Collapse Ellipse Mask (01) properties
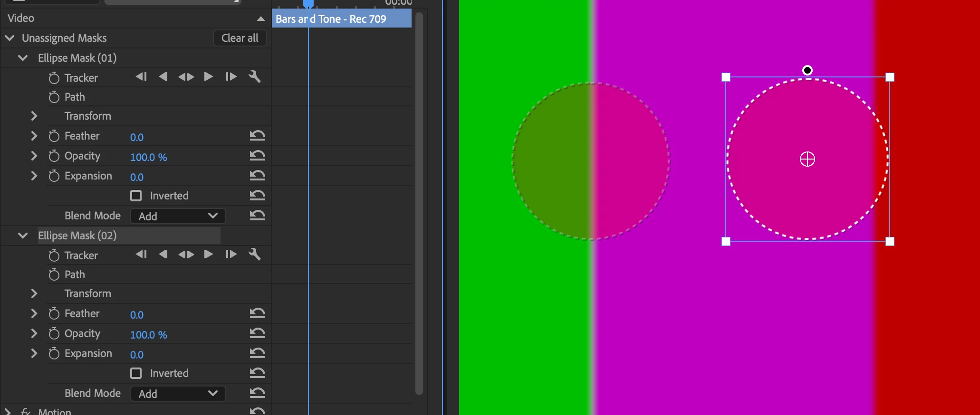Image resolution: width=980 pixels, height=415 pixels. pyautogui.click(x=22, y=58)
